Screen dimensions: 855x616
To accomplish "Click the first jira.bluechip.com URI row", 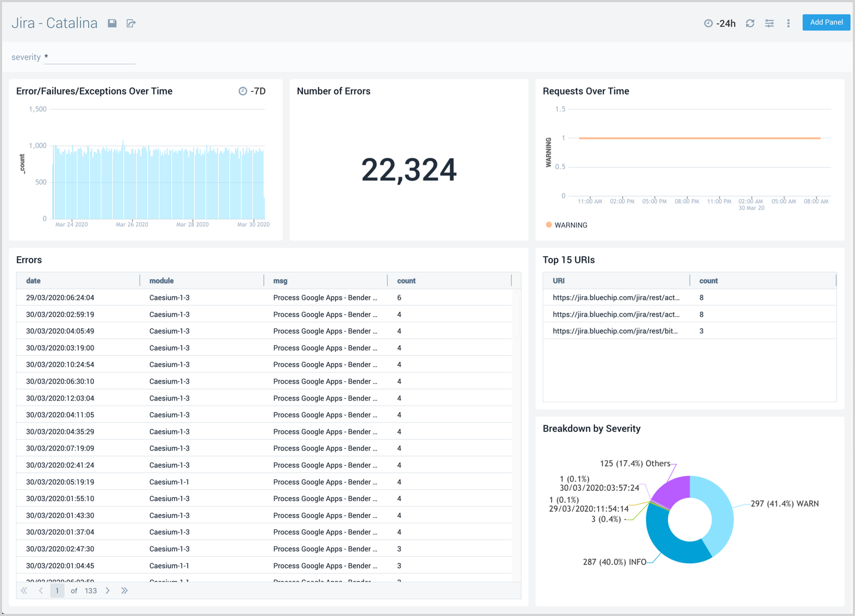I will point(616,298).
